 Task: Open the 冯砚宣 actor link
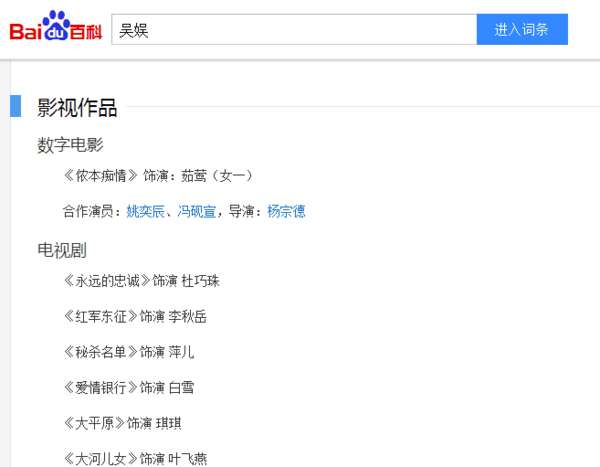(197, 211)
